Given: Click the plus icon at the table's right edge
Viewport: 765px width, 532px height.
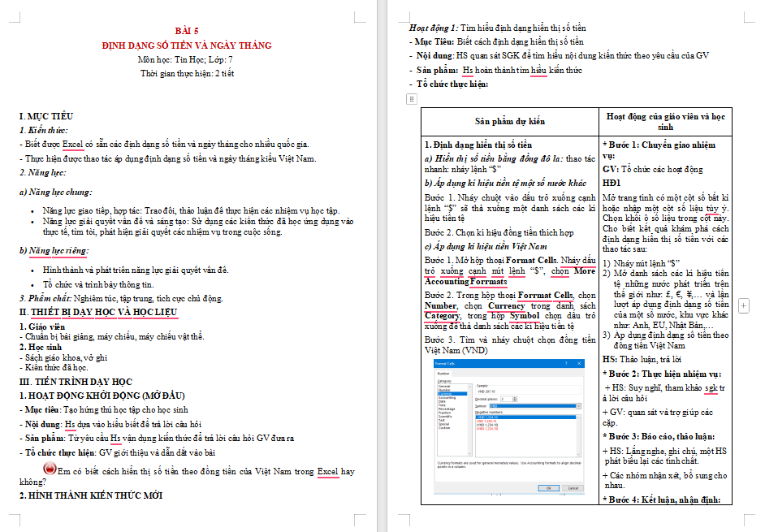Looking at the screenshot, I should (x=744, y=306).
